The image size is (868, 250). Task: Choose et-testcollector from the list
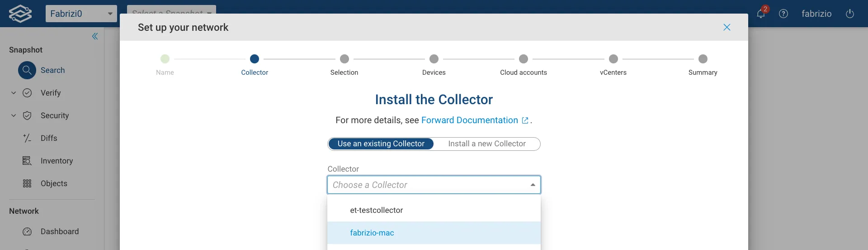click(x=434, y=210)
